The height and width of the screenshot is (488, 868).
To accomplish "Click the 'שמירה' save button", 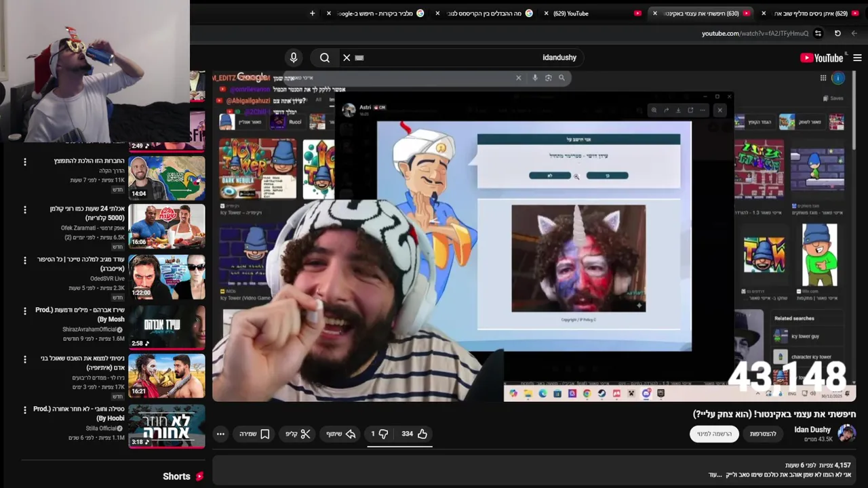I will 254,434.
